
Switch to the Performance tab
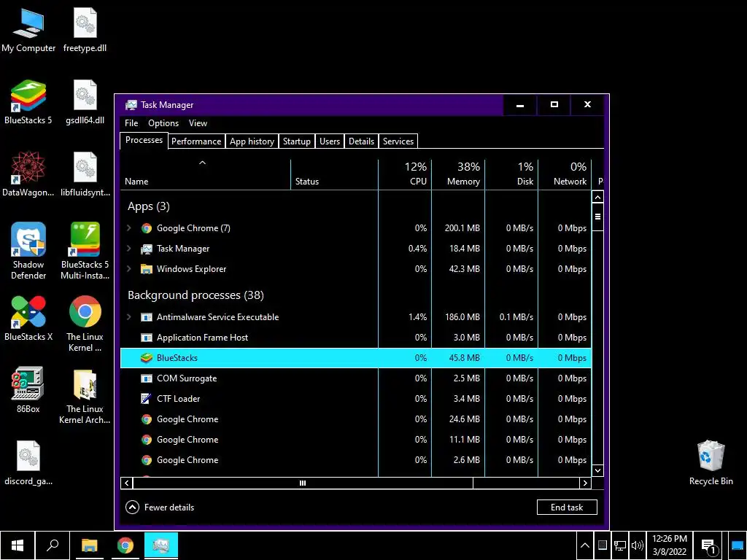tap(196, 141)
